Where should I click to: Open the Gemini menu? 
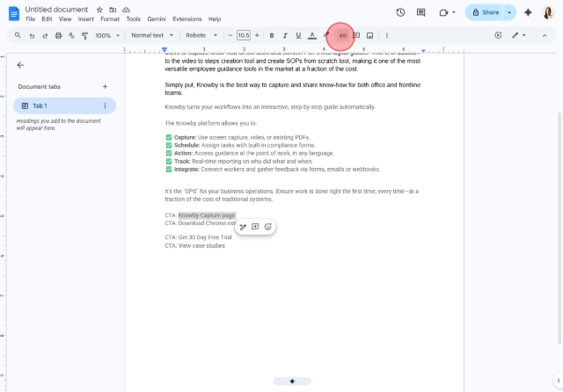click(x=157, y=19)
